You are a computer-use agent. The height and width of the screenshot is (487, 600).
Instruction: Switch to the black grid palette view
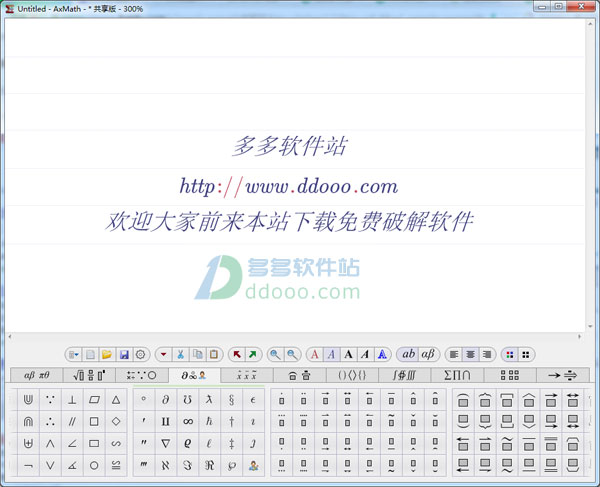526,355
